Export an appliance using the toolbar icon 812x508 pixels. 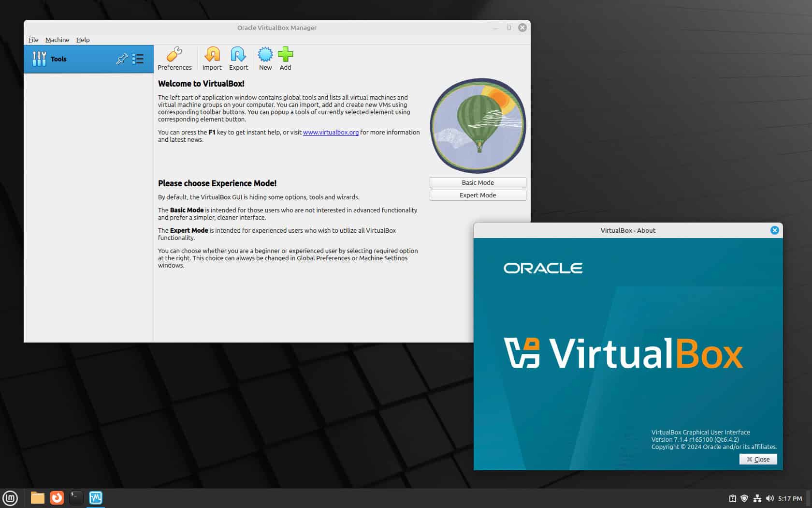point(238,58)
